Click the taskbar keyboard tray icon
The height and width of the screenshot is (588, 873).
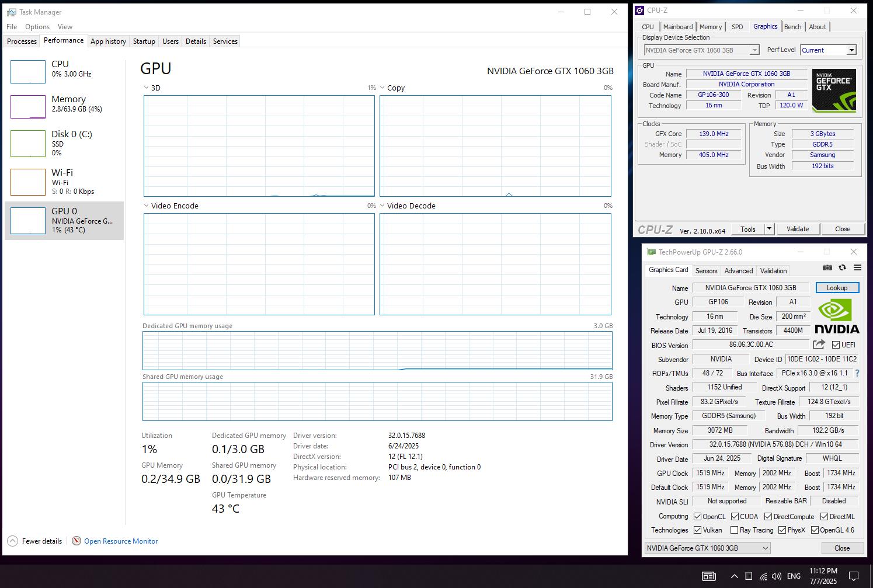click(708, 576)
